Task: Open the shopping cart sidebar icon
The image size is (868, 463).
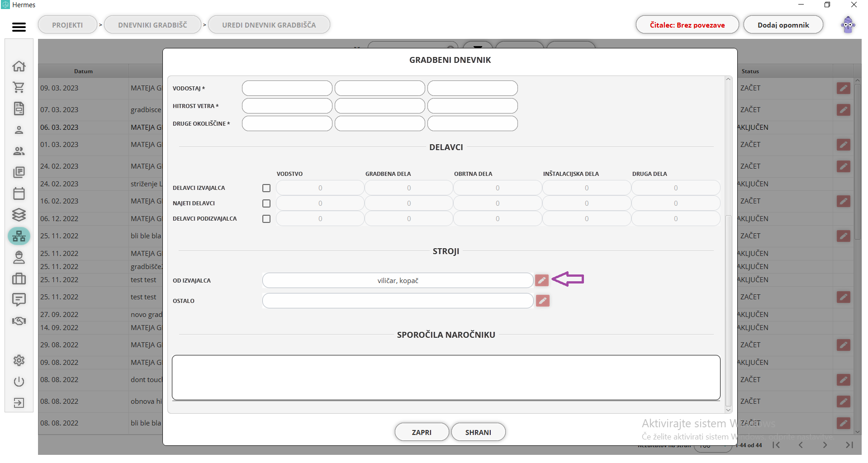Action: click(19, 87)
